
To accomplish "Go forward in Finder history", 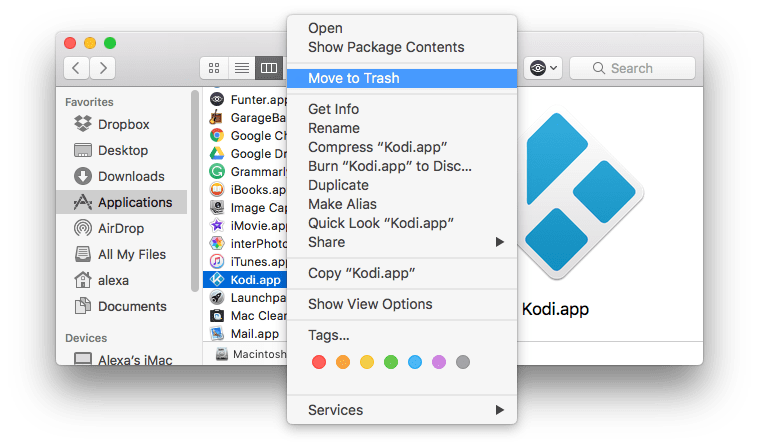I will 103,68.
